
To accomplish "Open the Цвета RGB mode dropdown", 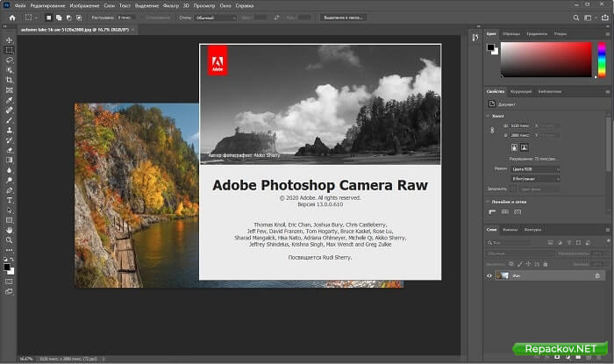I will (x=535, y=168).
